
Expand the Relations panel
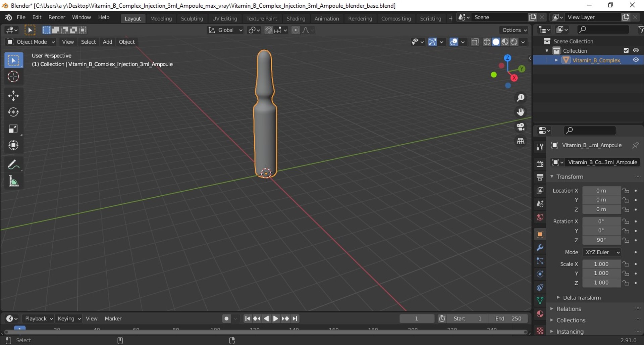569,309
